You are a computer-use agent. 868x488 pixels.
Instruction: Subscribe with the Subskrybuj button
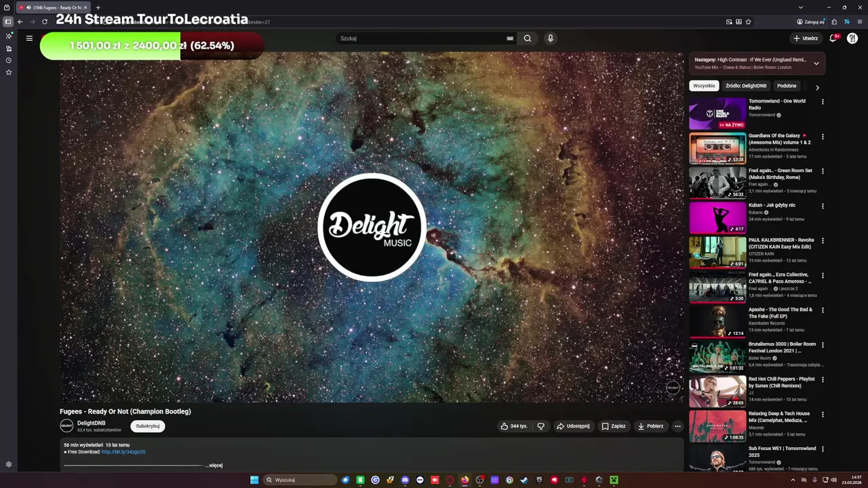[148, 426]
